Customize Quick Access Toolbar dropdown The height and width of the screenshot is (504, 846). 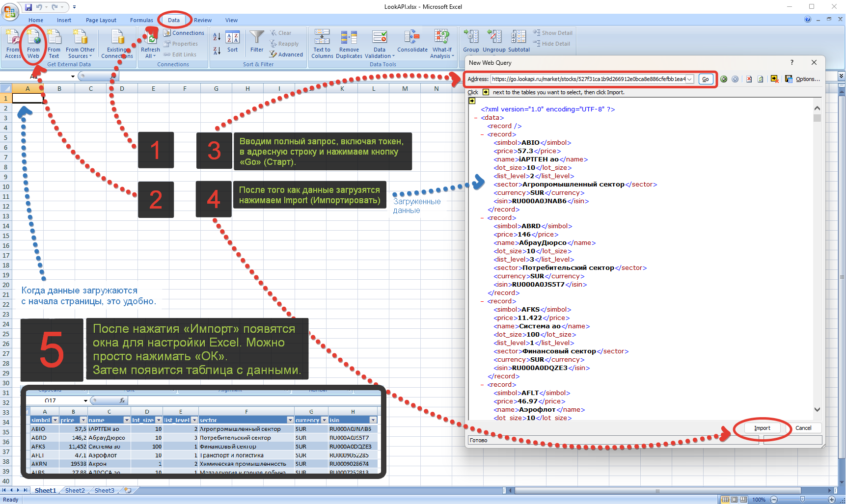(x=74, y=7)
